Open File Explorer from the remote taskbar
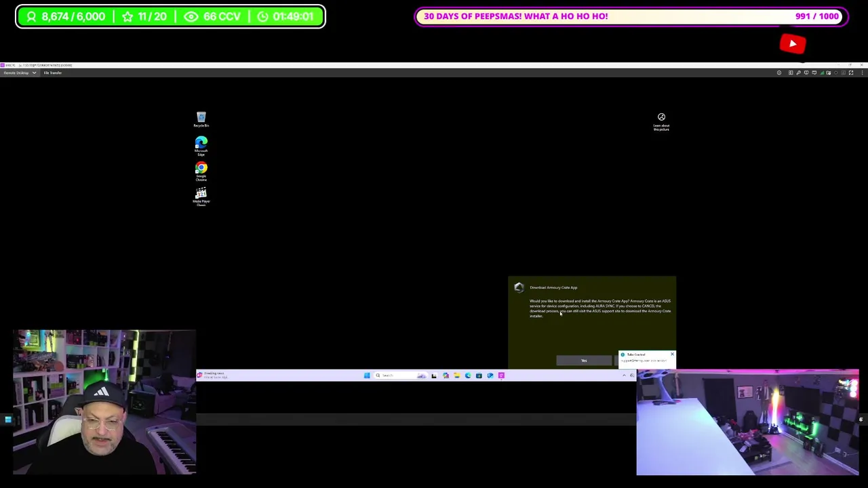The image size is (868, 488). 456,375
